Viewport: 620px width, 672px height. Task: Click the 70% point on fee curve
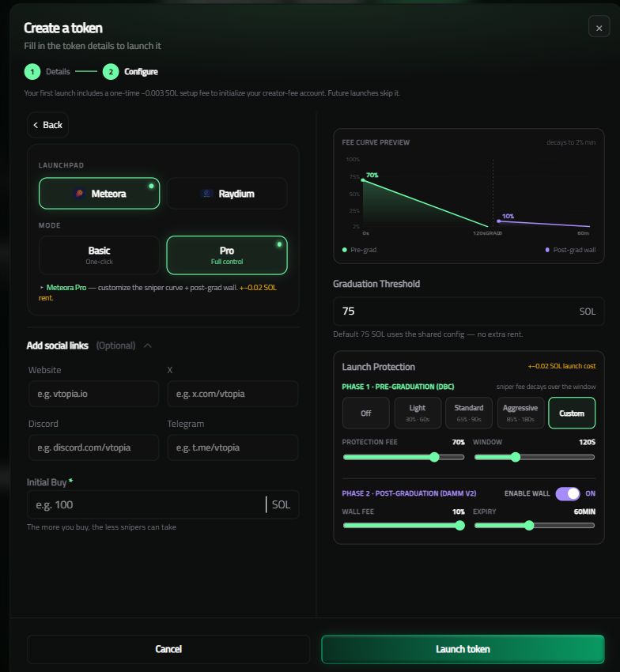pyautogui.click(x=363, y=180)
